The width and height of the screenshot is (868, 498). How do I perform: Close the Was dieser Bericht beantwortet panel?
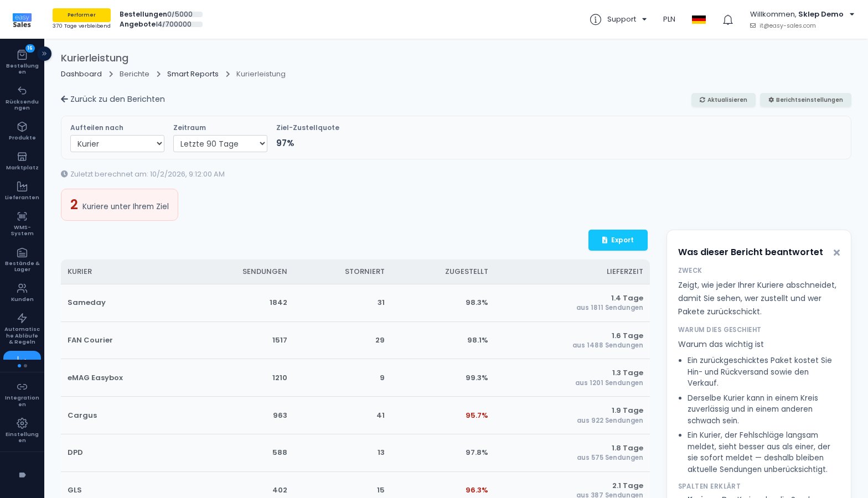pyautogui.click(x=836, y=253)
